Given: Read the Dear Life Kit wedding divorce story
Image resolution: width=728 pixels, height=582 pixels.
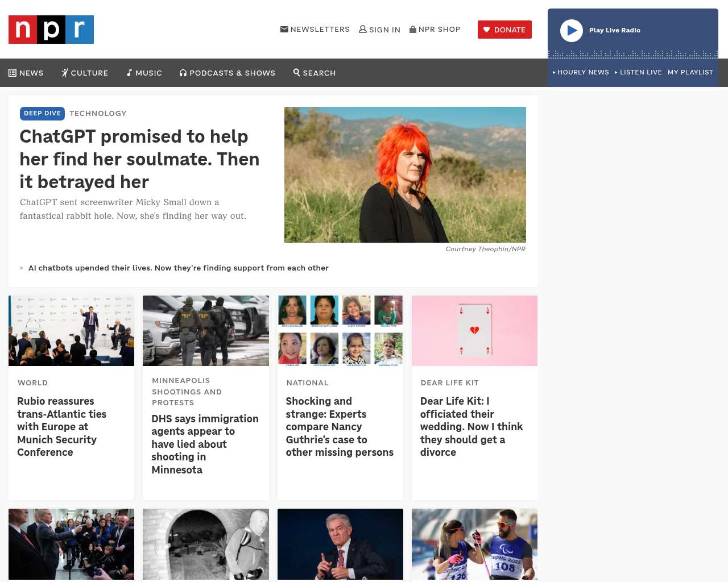Looking at the screenshot, I should tap(471, 427).
